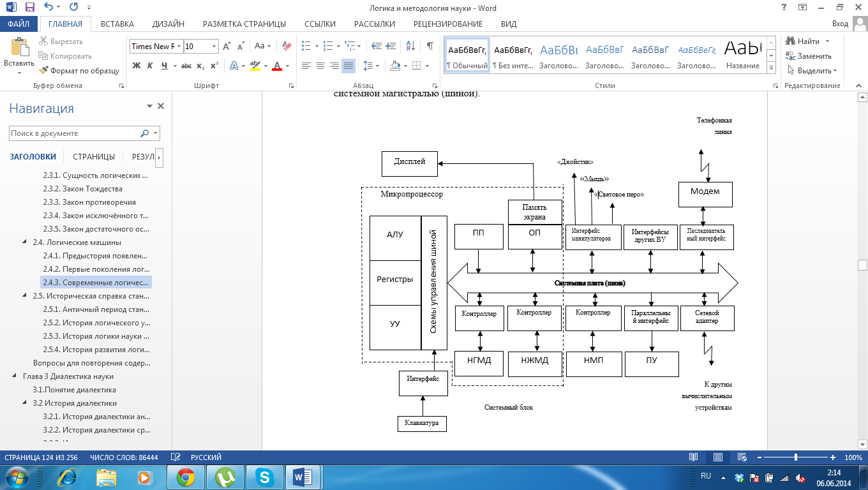Open the font size dropdown
The image size is (868, 490).
click(x=214, y=46)
